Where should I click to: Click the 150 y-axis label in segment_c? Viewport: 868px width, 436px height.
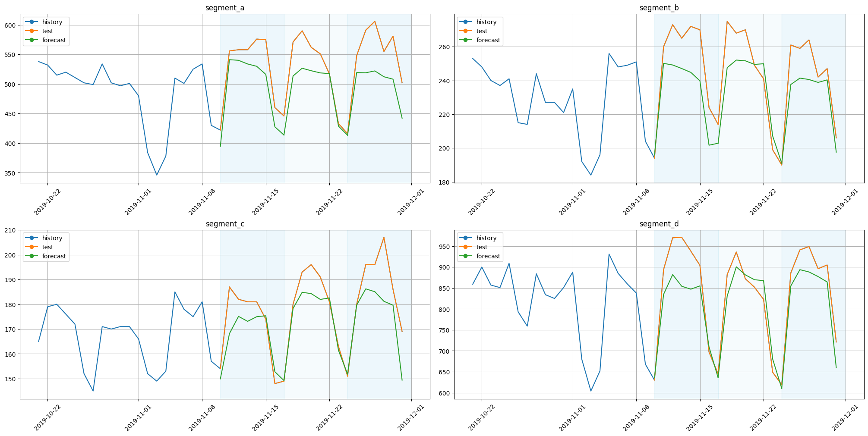click(11, 379)
